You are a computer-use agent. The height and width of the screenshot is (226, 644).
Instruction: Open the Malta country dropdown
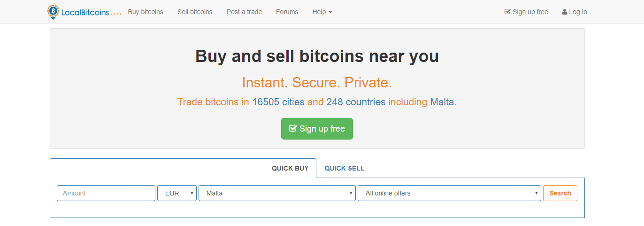[x=277, y=193]
